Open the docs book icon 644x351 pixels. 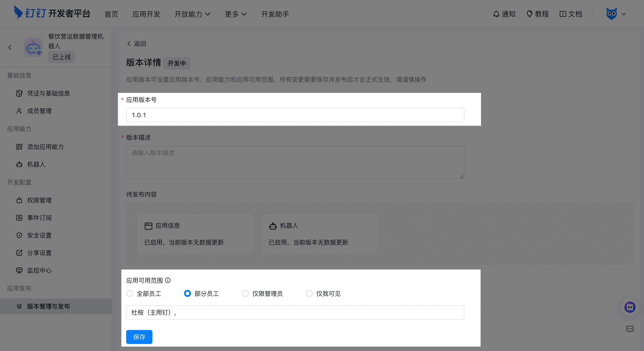pos(563,14)
